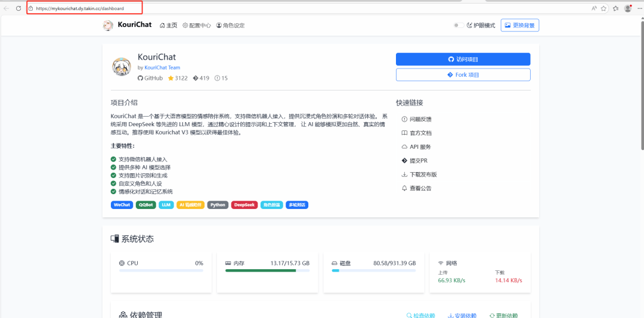Reload the page with refresh icon
644x318 pixels.
(x=18, y=8)
